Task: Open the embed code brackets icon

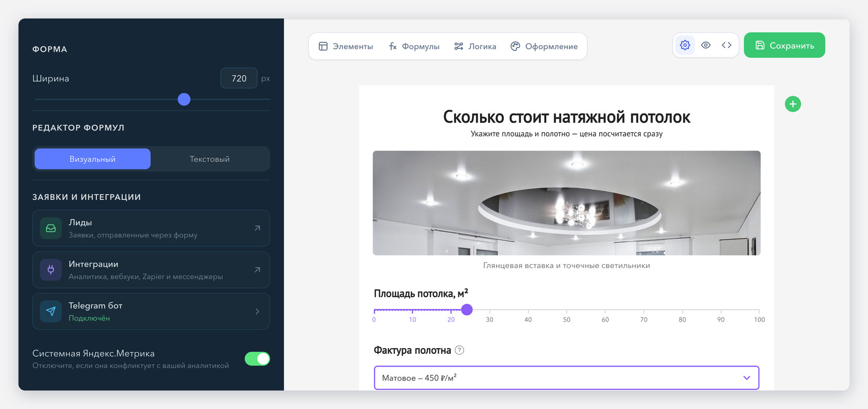Action: pos(726,46)
